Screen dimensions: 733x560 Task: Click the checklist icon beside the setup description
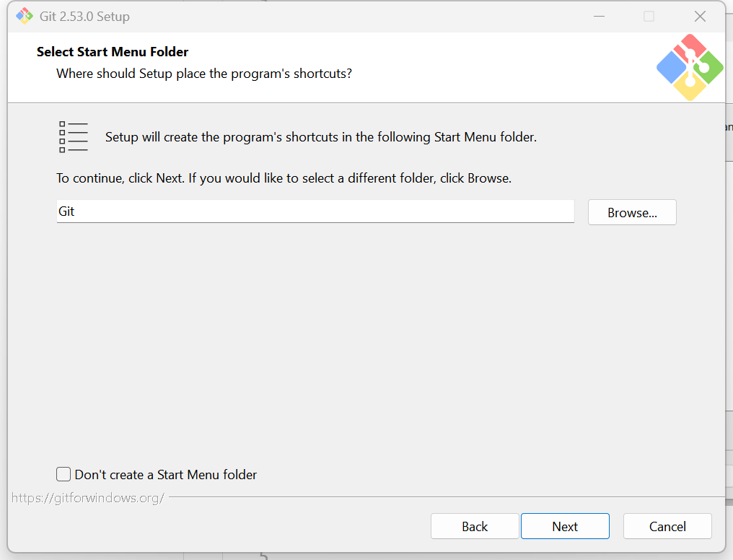pos(74,137)
